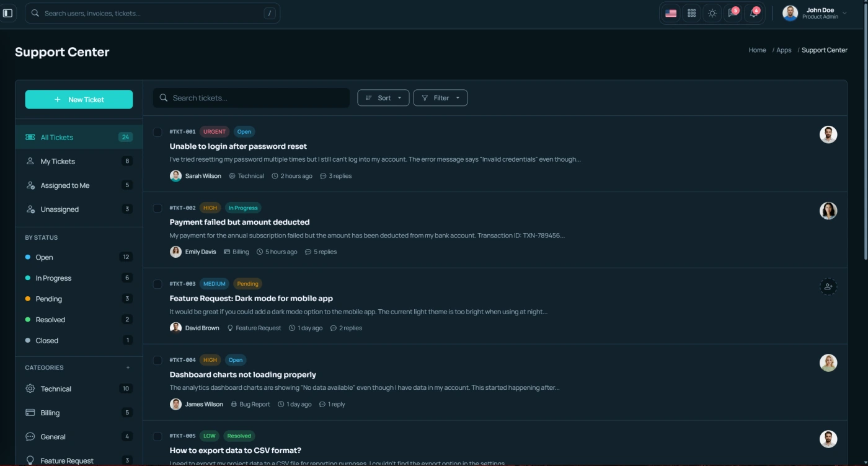The image size is (868, 466).
Task: Click the In Progress badge on TKT-002
Action: tap(243, 208)
